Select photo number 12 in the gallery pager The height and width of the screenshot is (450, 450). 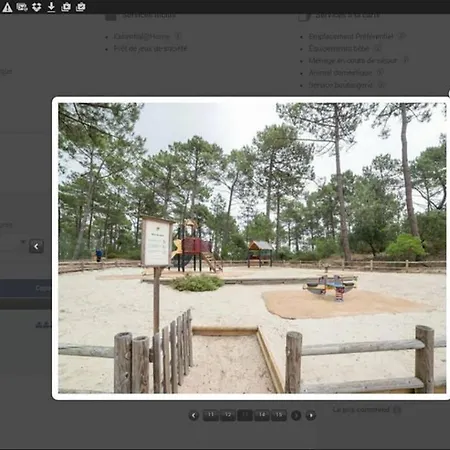[228, 415]
